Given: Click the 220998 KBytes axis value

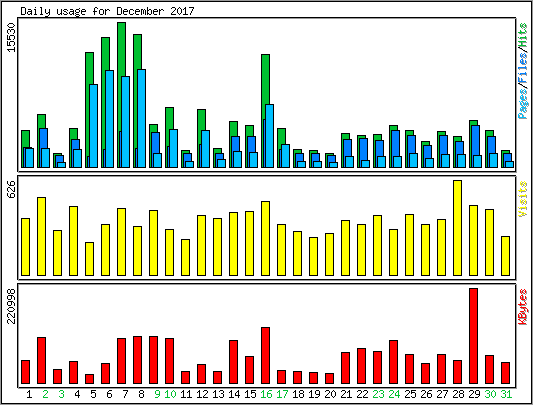Looking at the screenshot, I should click(x=11, y=306).
